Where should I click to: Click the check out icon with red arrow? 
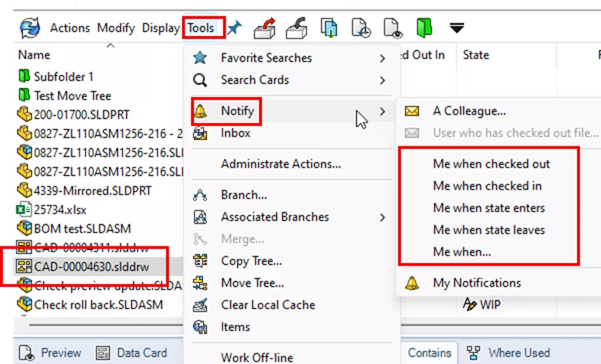[x=265, y=28]
